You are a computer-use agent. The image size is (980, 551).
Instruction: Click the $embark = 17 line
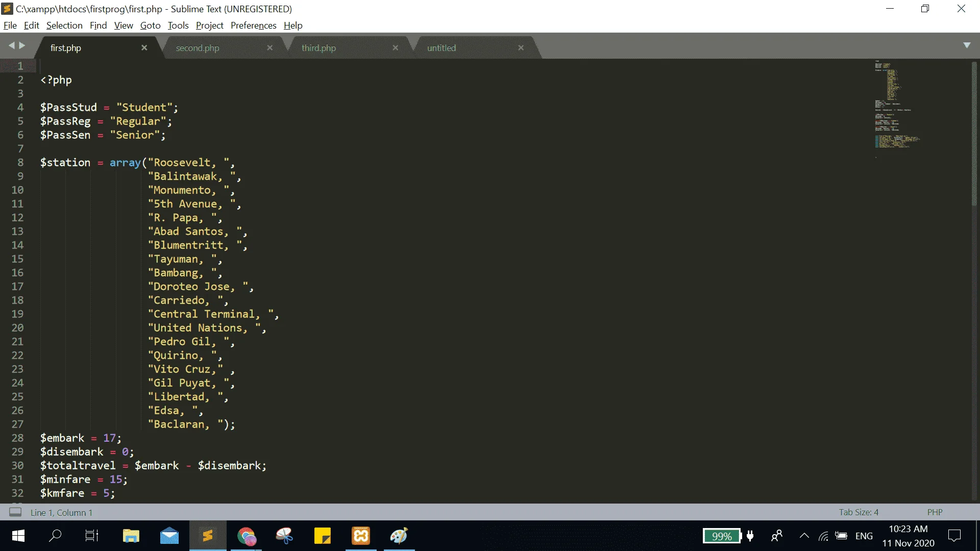click(81, 438)
